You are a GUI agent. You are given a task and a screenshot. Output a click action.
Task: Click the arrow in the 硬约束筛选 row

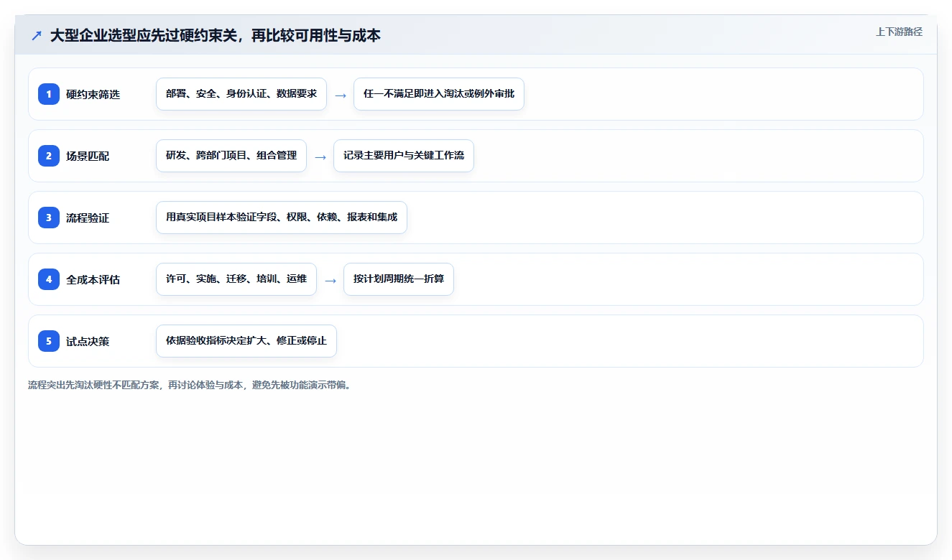341,95
